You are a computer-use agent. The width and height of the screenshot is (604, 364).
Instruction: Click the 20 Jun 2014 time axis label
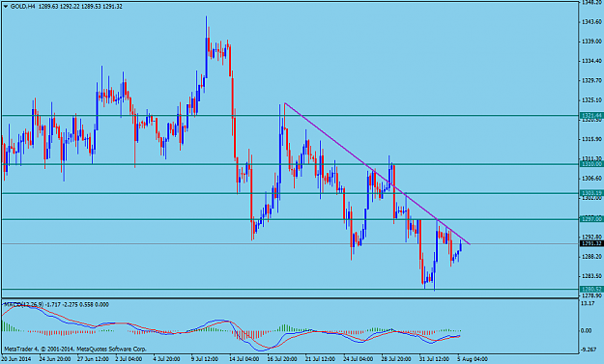point(15,359)
